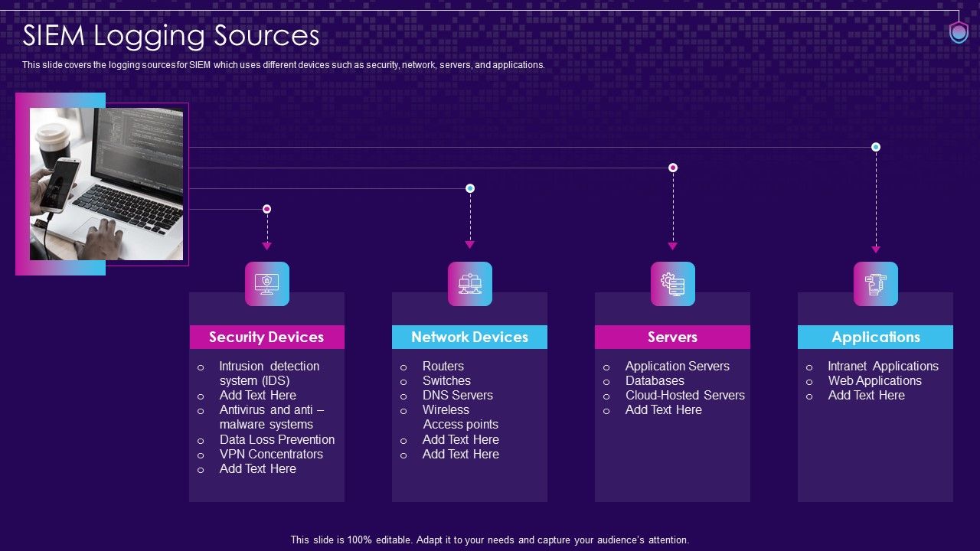Click 'Databases' bullet
This screenshot has width=980, height=551.
tap(655, 380)
